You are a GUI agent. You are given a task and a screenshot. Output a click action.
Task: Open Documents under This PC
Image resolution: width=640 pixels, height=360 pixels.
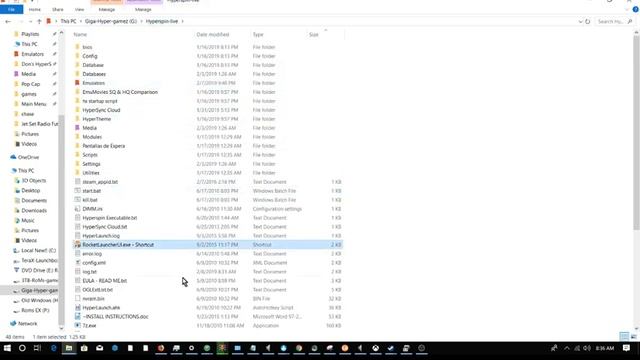34,200
